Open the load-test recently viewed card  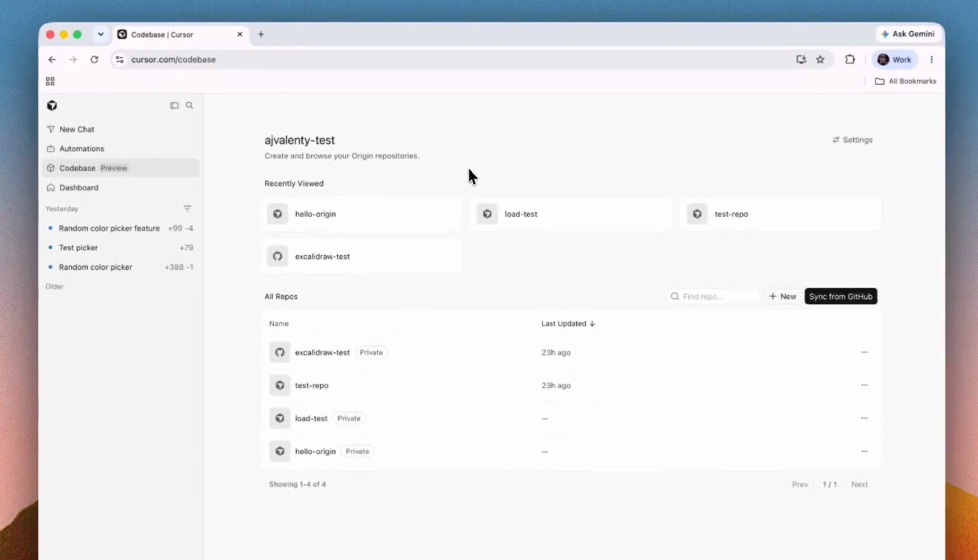pos(571,214)
